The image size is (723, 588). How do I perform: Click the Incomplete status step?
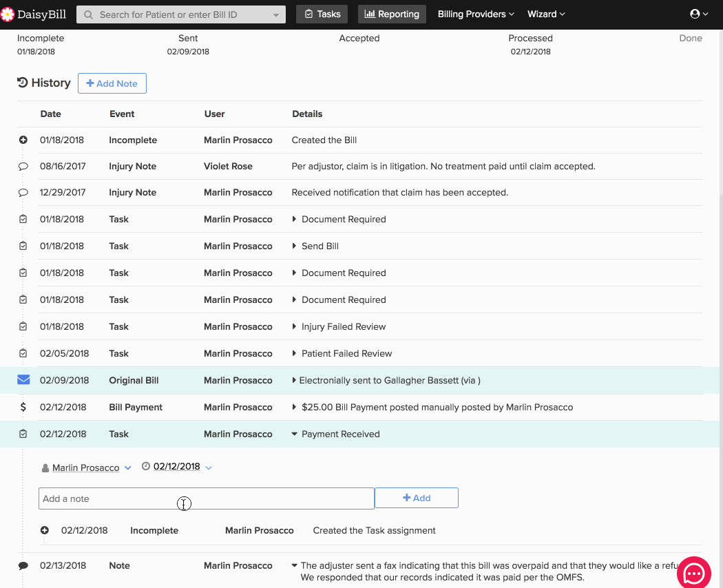tap(41, 39)
